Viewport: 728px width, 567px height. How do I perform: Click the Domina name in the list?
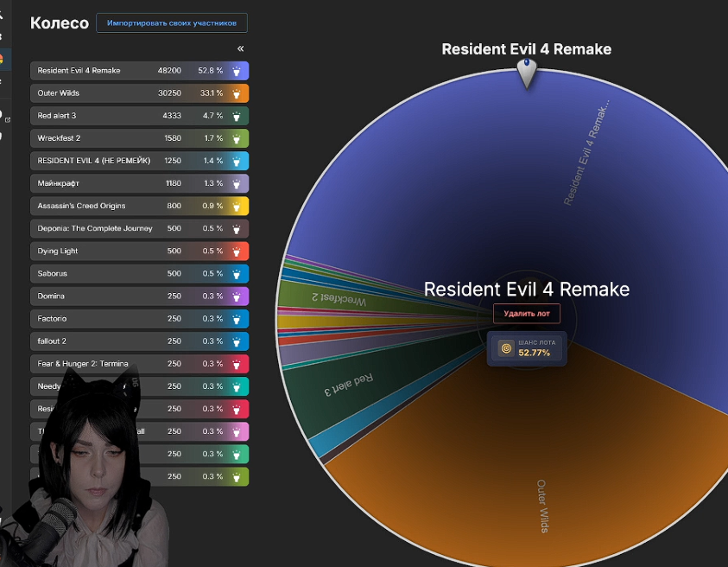[x=51, y=296]
